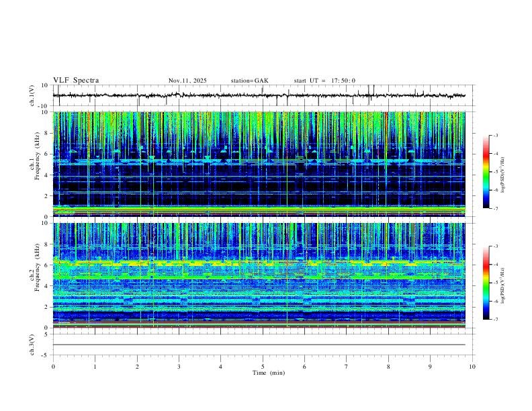This screenshot has height=411, width=532.
Task: Click the "5" tick on ch.3(V) axis
Action: (46, 334)
